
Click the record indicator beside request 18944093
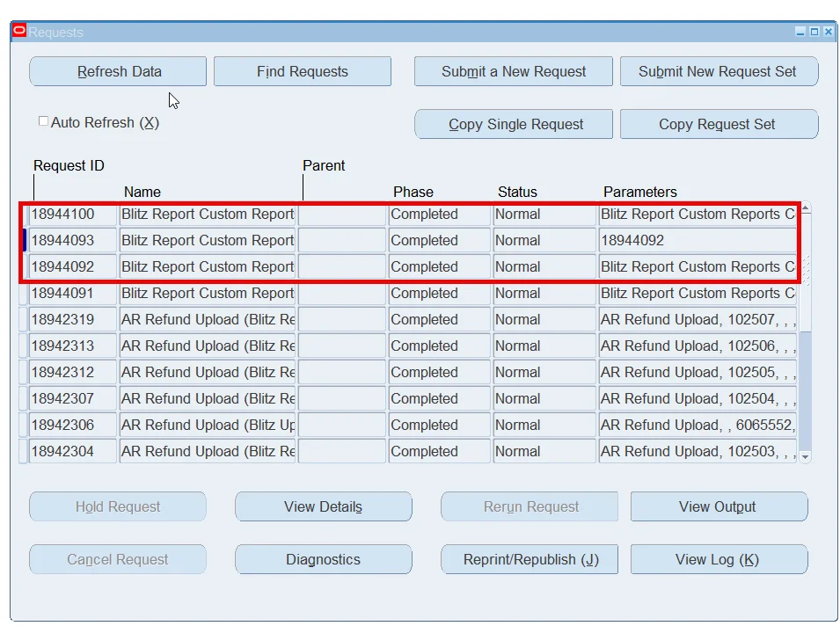pyautogui.click(x=24, y=240)
